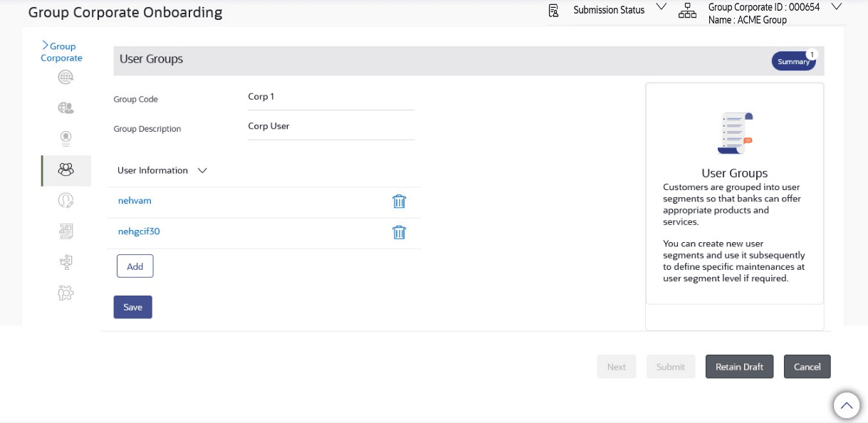Image resolution: width=868 pixels, height=423 pixels.
Task: Click the user-with-pencil sidebar icon
Action: tap(66, 201)
